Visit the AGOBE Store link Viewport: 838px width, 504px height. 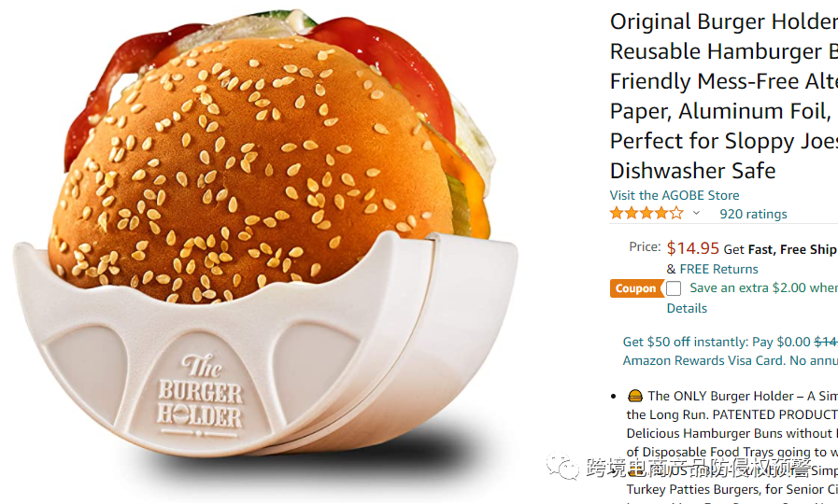675,195
